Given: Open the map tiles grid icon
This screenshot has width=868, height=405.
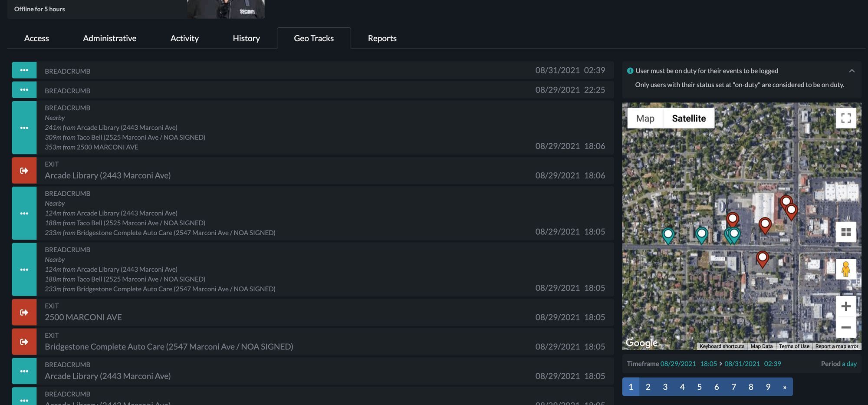Looking at the screenshot, I should point(845,232).
